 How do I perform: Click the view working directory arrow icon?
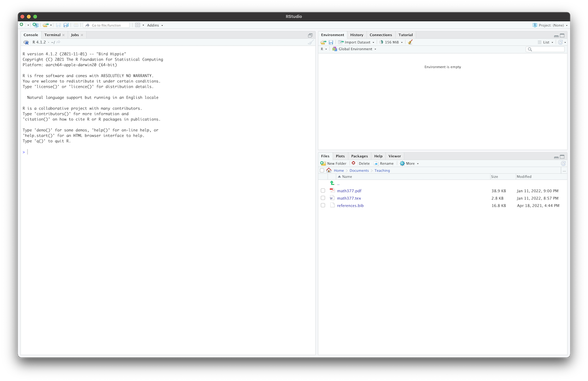58,42
